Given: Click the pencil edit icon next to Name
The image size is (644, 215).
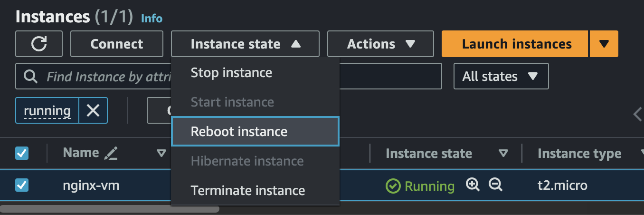Looking at the screenshot, I should (111, 153).
